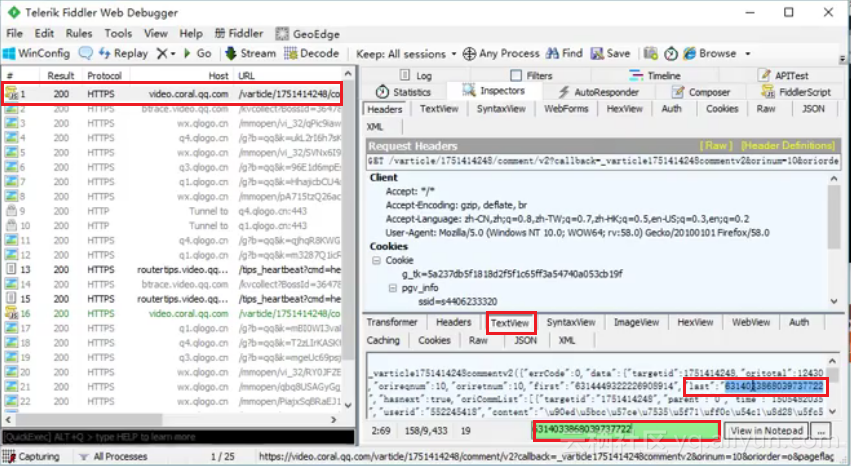Screen dimensions: 851x466
Task: Open the File menu
Action: pyautogui.click(x=14, y=34)
